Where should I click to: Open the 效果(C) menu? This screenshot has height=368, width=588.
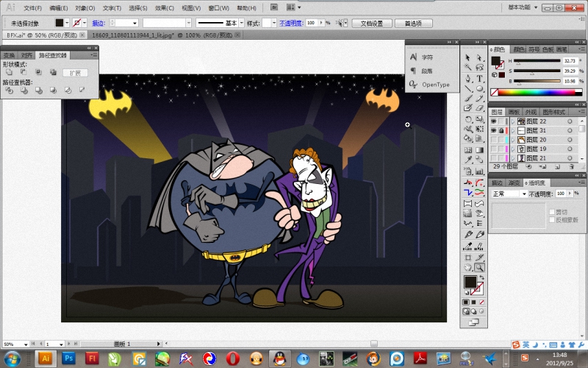[164, 8]
